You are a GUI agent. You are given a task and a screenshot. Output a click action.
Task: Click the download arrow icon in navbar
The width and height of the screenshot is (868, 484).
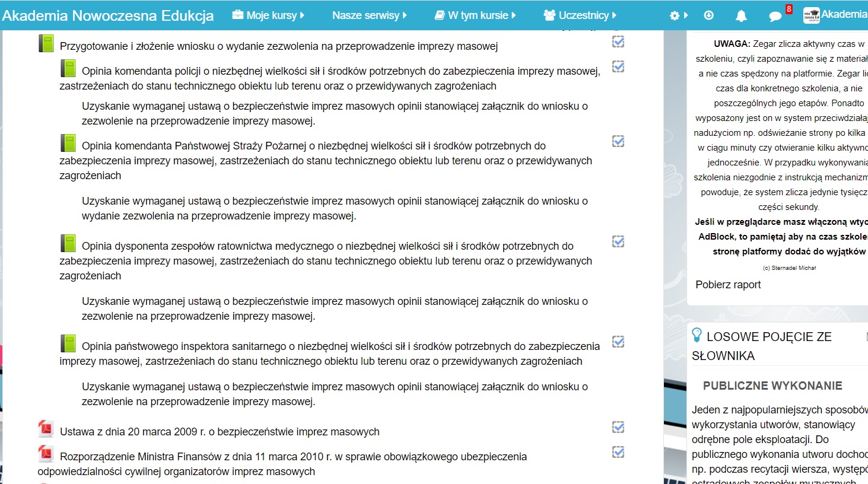708,15
